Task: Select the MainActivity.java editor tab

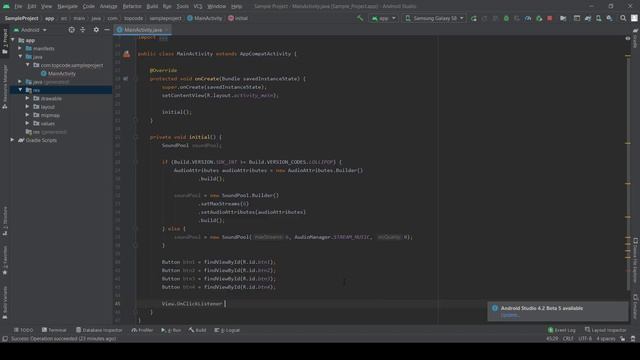Action: tap(142, 30)
